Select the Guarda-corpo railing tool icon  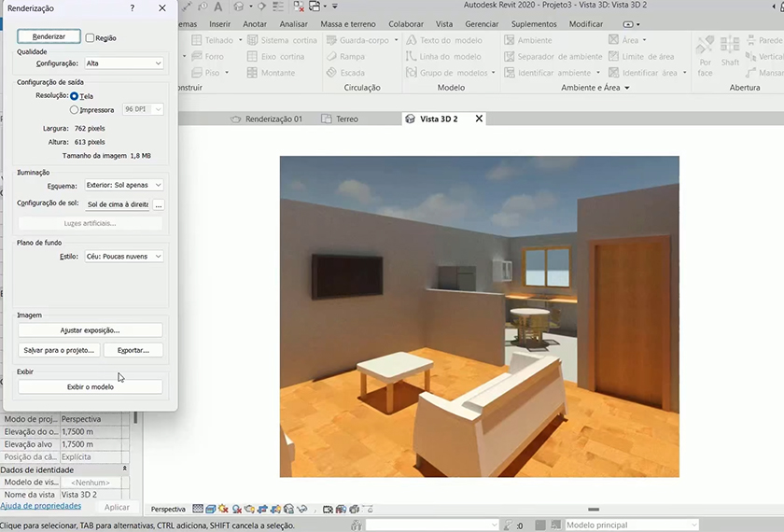pos(332,41)
